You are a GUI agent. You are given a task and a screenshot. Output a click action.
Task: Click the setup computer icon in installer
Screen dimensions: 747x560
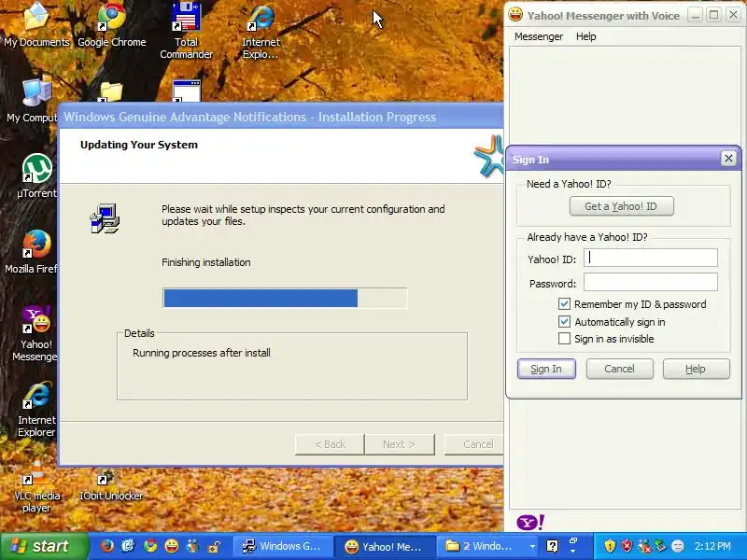click(x=105, y=218)
